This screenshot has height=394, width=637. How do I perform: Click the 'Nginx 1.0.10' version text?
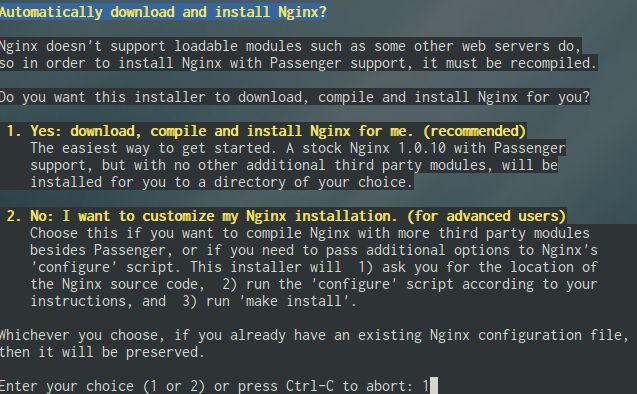(398, 148)
